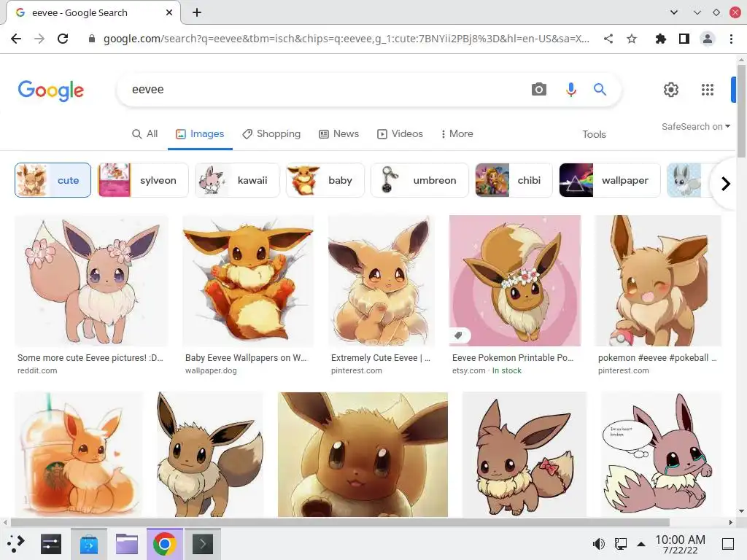Apply the baby filter chip
Image resolution: width=747 pixels, height=560 pixels.
click(325, 180)
